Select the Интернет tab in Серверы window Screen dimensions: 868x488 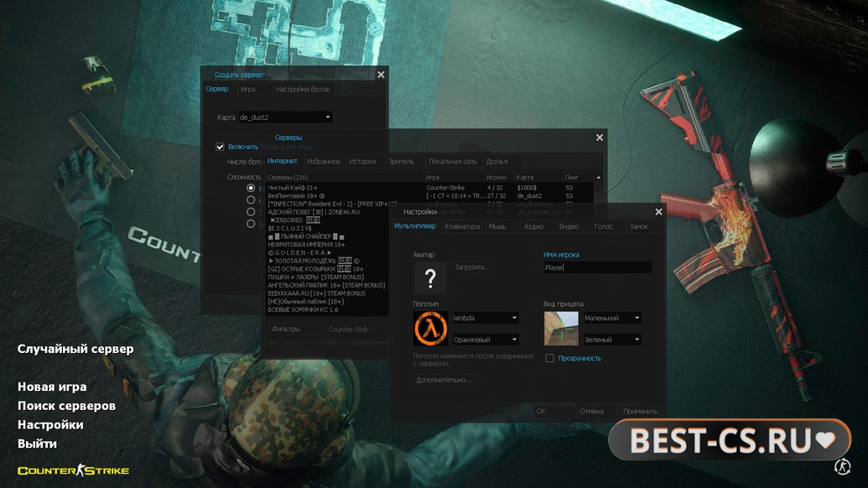point(283,161)
